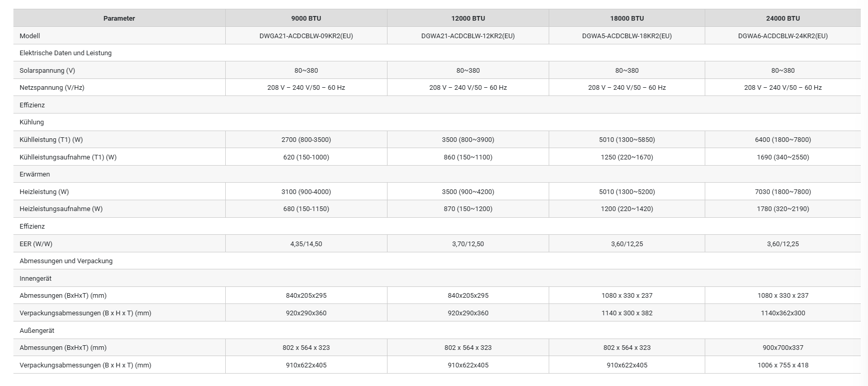Click packaging dimension 1006 x 755 x 418
The height and width of the screenshot is (386, 868).
point(783,365)
